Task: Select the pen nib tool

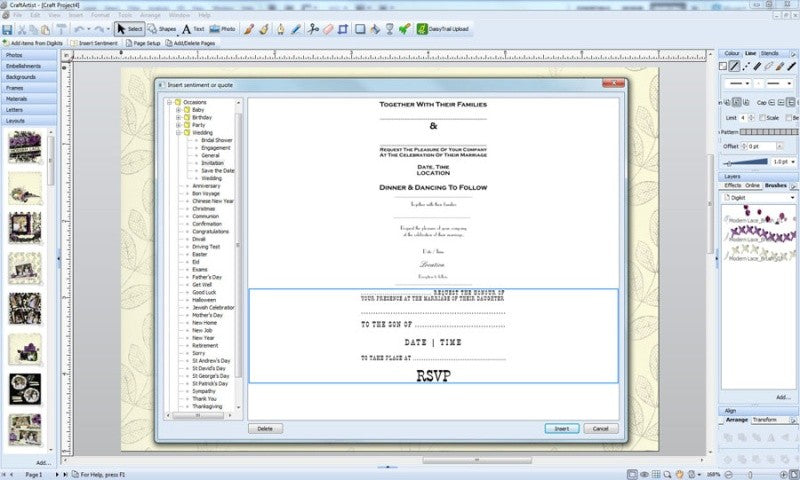Action: click(x=281, y=30)
